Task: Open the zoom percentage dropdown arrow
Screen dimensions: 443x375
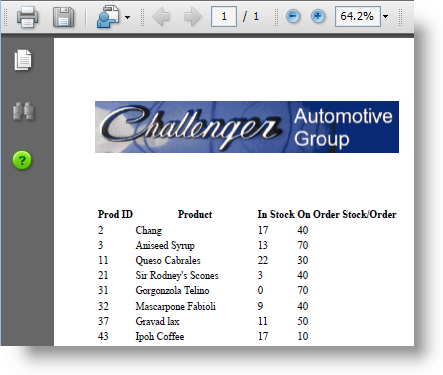Action: [385, 16]
